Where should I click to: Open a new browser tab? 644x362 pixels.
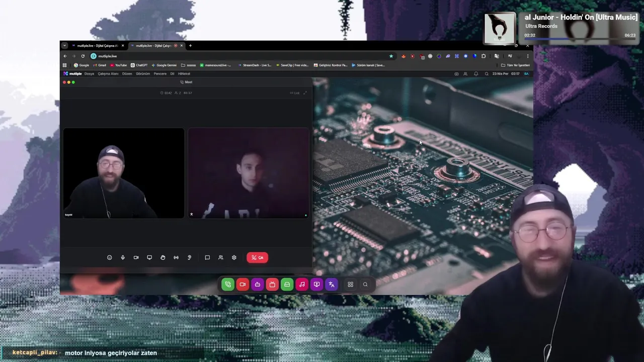pos(190,46)
